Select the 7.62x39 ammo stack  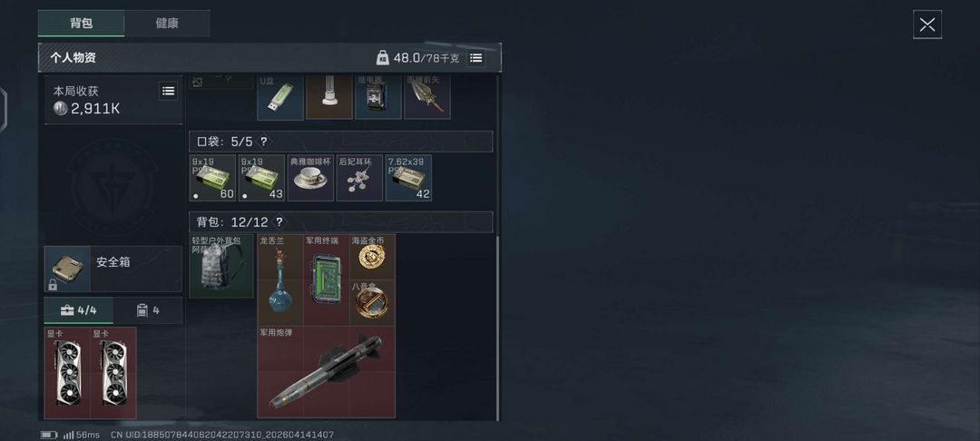[x=408, y=178]
